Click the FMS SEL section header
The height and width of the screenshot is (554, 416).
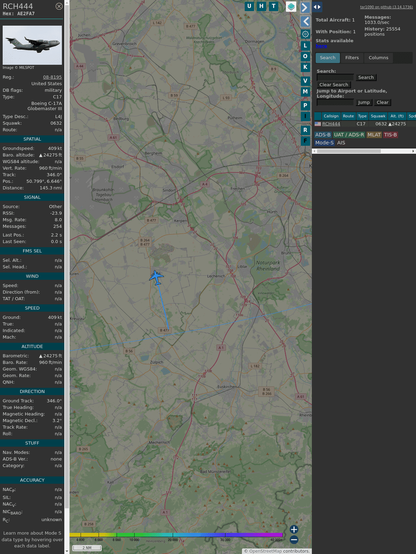[32, 251]
